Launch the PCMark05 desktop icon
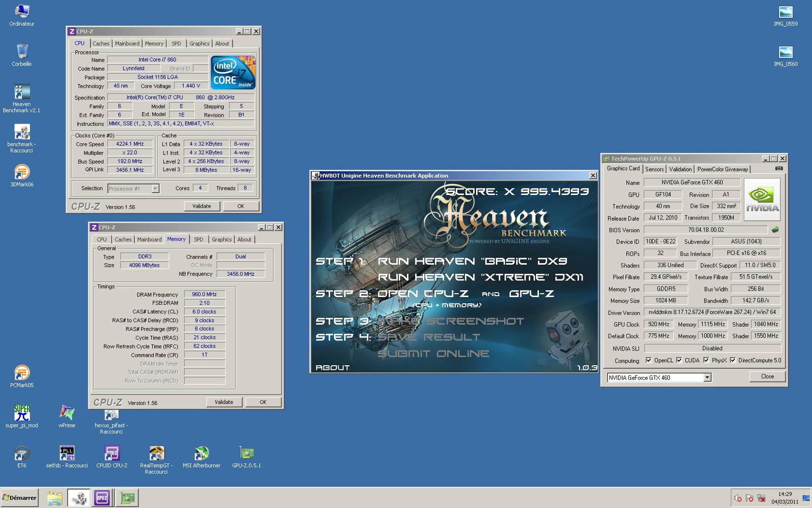This screenshot has width=812, height=508. pos(22,376)
